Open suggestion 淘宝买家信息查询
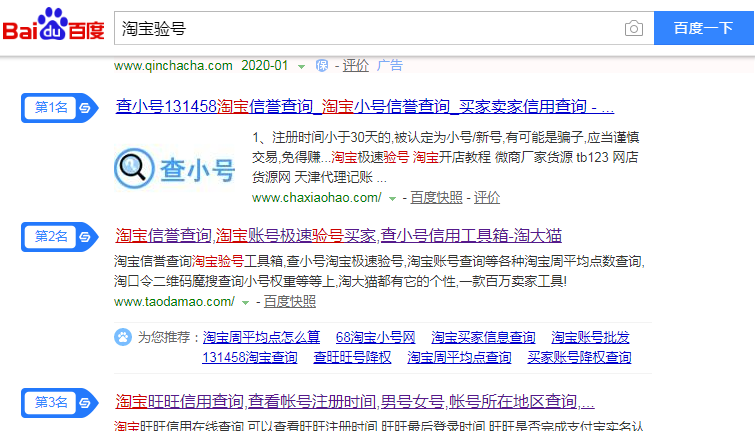This screenshot has height=431, width=755. click(x=483, y=337)
